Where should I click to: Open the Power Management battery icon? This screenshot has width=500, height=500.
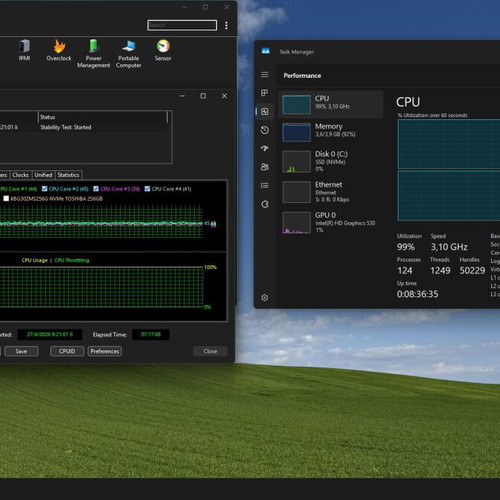(x=94, y=46)
